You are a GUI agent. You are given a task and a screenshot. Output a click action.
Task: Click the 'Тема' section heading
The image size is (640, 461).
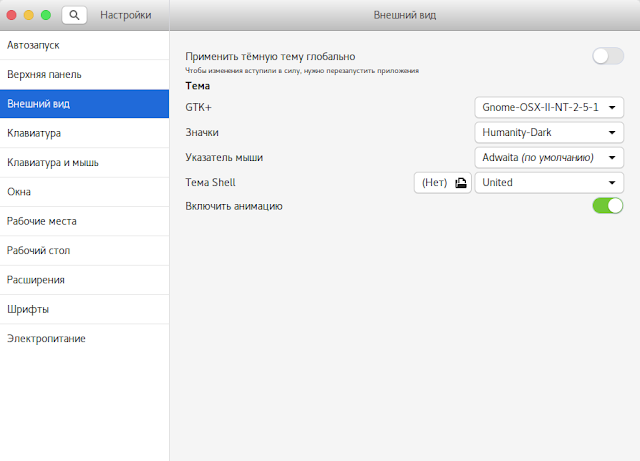pos(198,86)
